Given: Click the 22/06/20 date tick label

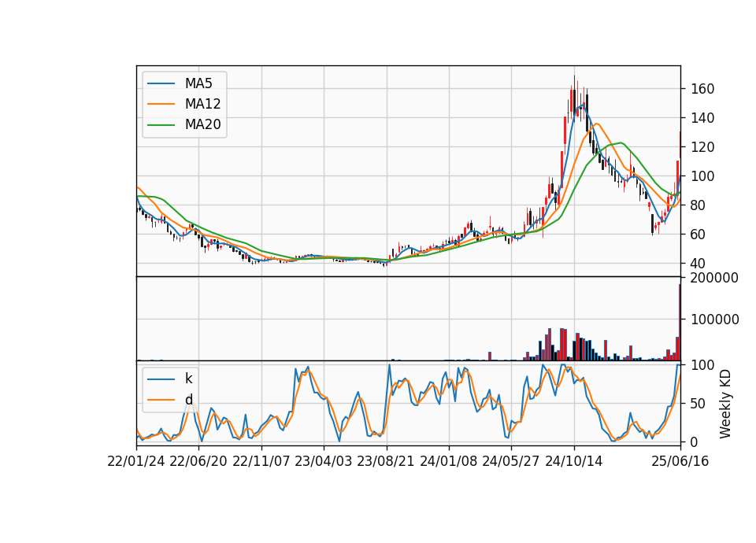Looking at the screenshot, I should [198, 461].
